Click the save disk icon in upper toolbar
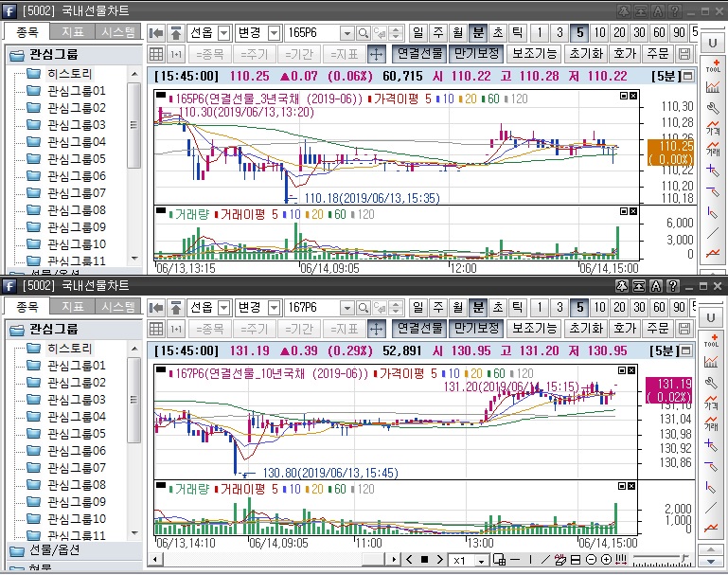Viewport: 728px width, 575px height. (x=684, y=54)
